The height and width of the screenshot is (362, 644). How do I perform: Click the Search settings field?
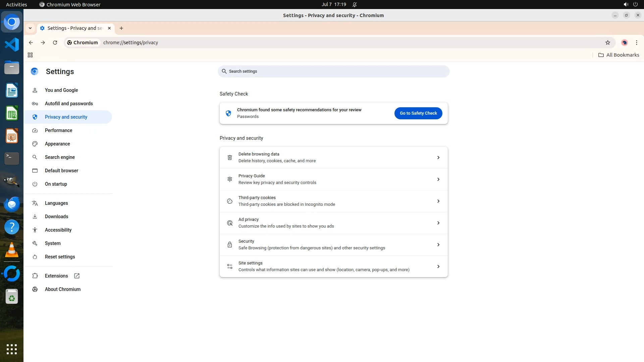point(333,71)
